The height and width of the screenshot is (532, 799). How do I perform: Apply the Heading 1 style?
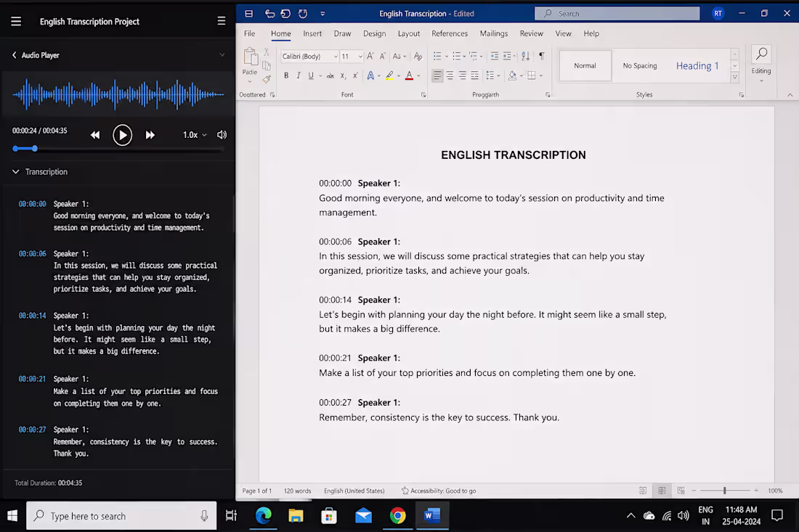697,65
